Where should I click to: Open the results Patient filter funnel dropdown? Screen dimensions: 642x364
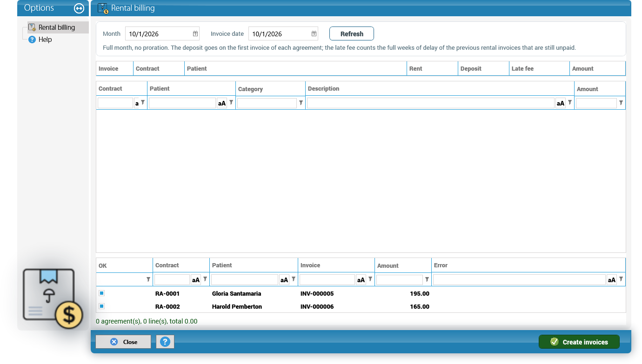coord(294,279)
